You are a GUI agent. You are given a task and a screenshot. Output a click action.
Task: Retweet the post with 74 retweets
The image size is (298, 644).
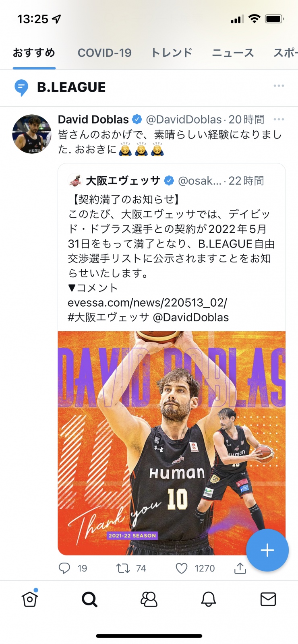[131, 568]
